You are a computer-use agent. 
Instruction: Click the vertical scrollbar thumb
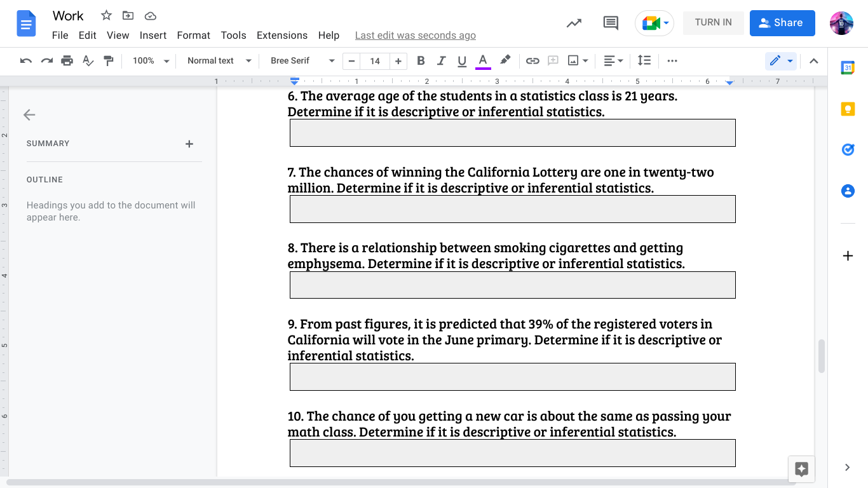pos(822,356)
